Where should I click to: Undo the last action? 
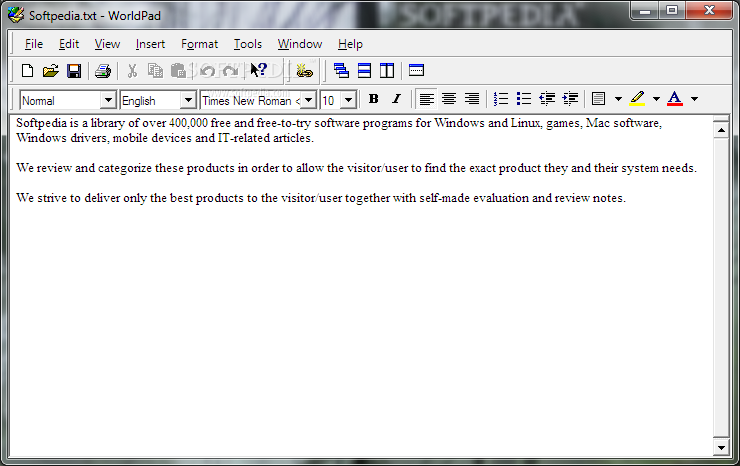(207, 71)
